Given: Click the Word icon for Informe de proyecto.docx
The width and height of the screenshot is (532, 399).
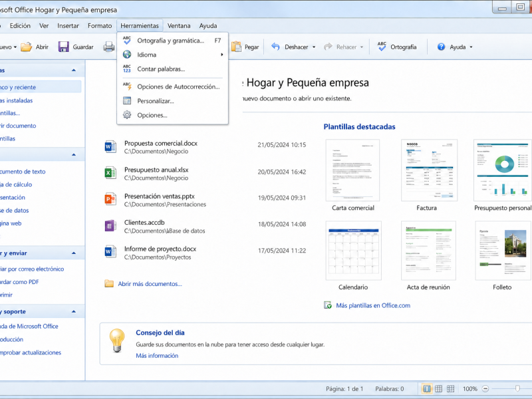Looking at the screenshot, I should (110, 252).
